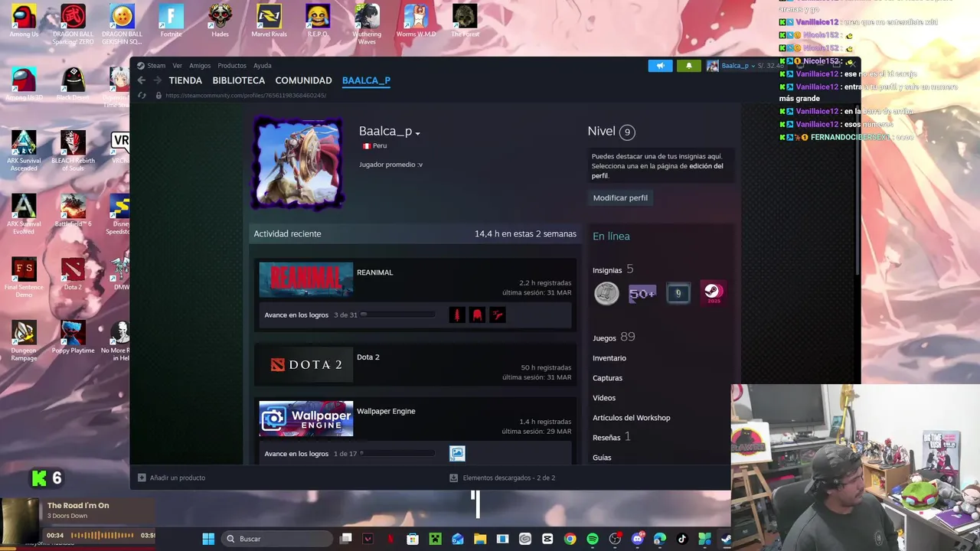Image resolution: width=980 pixels, height=551 pixels.
Task: Click the silver community badge icon
Action: [x=606, y=293]
